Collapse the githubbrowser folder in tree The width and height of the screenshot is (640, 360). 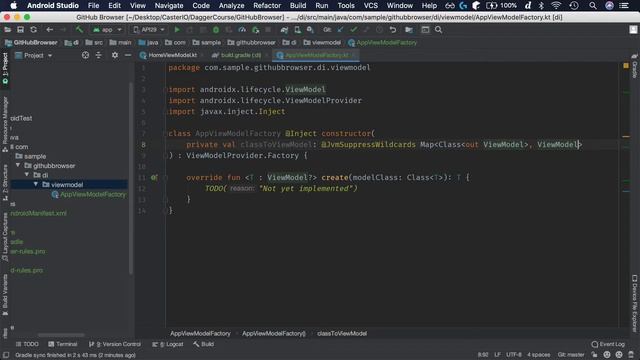18,165
